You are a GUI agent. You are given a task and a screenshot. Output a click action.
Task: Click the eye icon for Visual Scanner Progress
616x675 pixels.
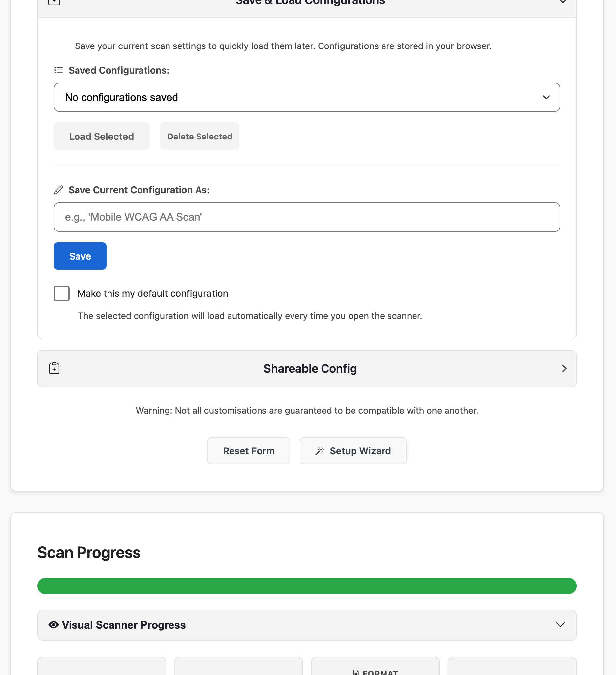(53, 625)
